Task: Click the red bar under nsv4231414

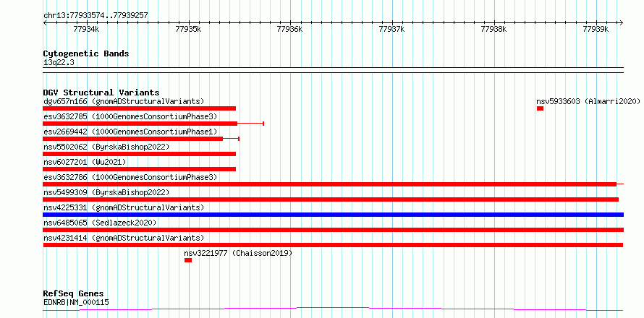Action: (333, 245)
